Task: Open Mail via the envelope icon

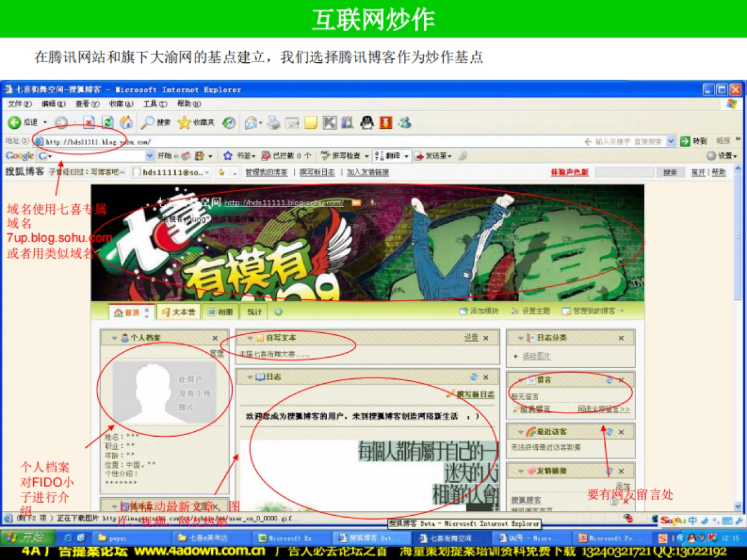Action: click(x=251, y=122)
